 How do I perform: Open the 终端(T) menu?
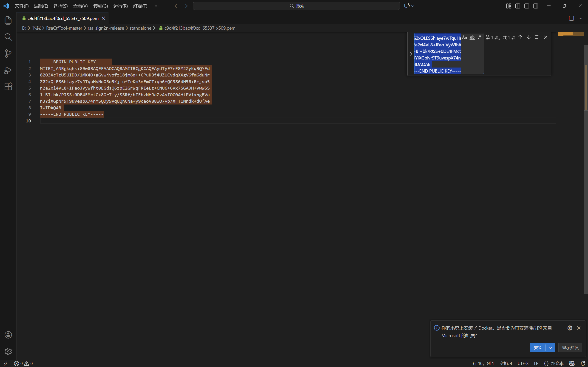(140, 6)
